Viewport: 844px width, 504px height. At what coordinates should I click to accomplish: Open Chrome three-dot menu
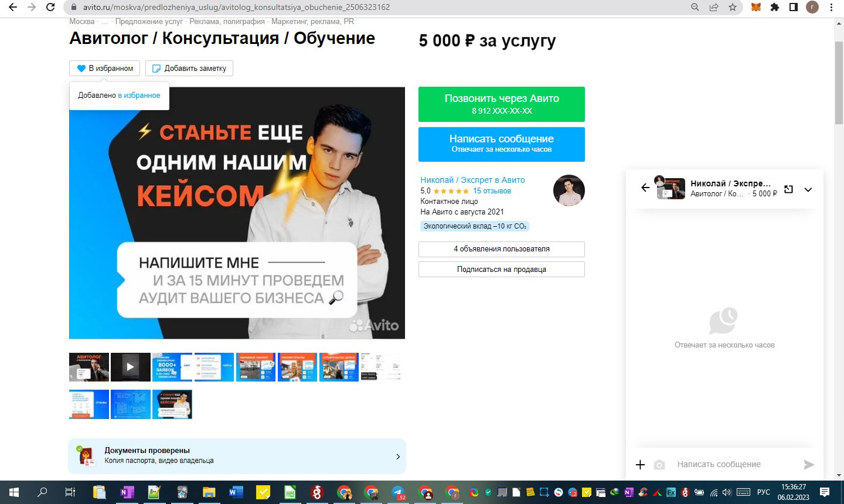tap(832, 7)
